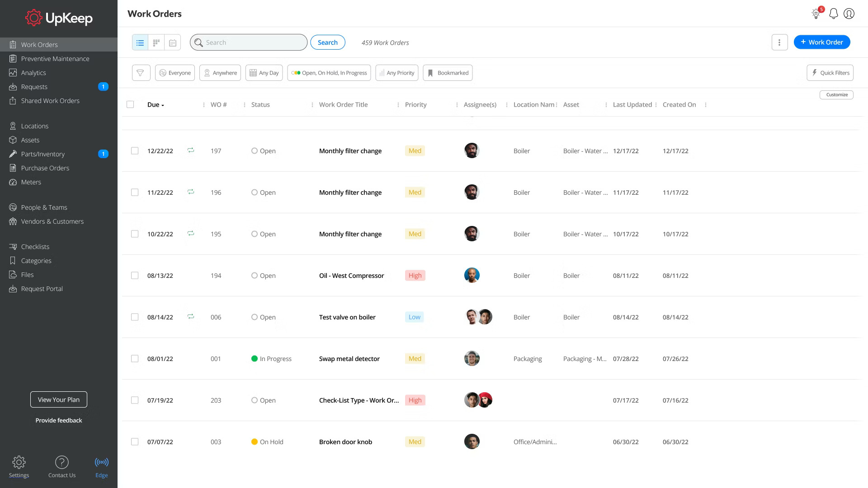Toggle checkbox for WO 194 Oil - West Compressor
Image resolution: width=868 pixels, height=488 pixels.
[x=134, y=275]
